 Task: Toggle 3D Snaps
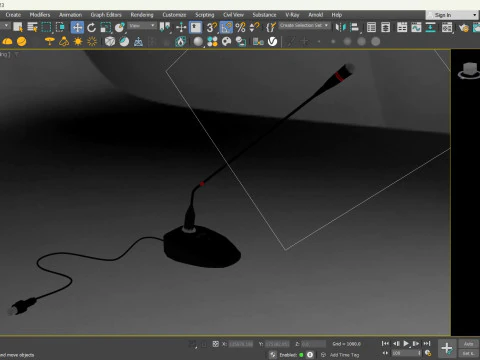pos(211,27)
